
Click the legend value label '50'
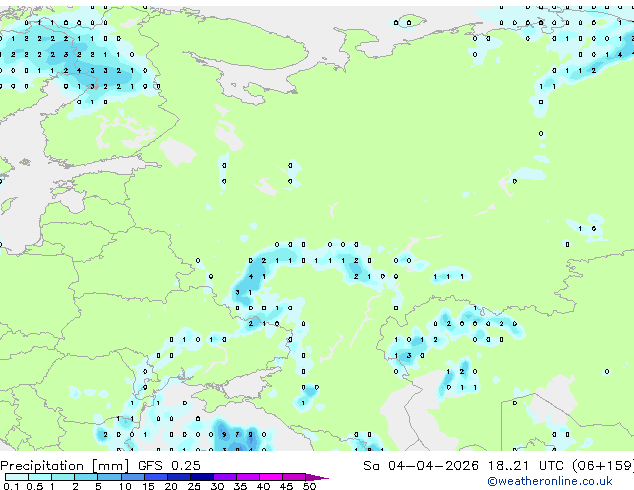pos(310,486)
